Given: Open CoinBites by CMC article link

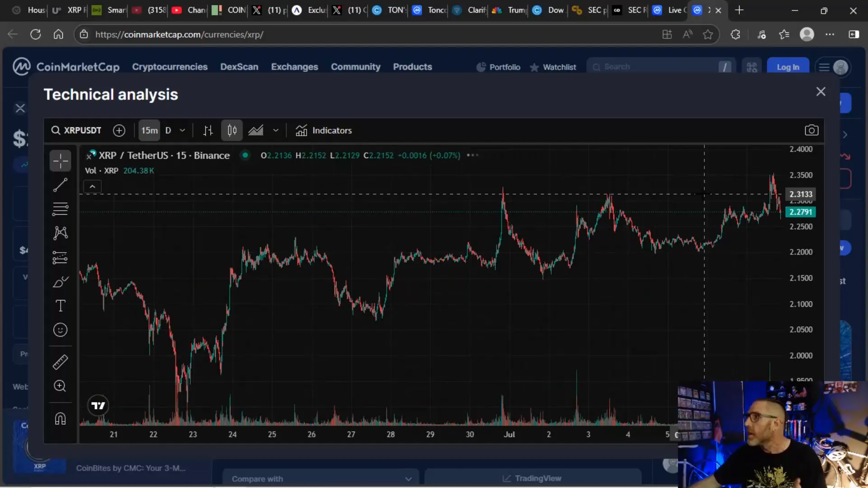Looking at the screenshot, I should 131,468.
